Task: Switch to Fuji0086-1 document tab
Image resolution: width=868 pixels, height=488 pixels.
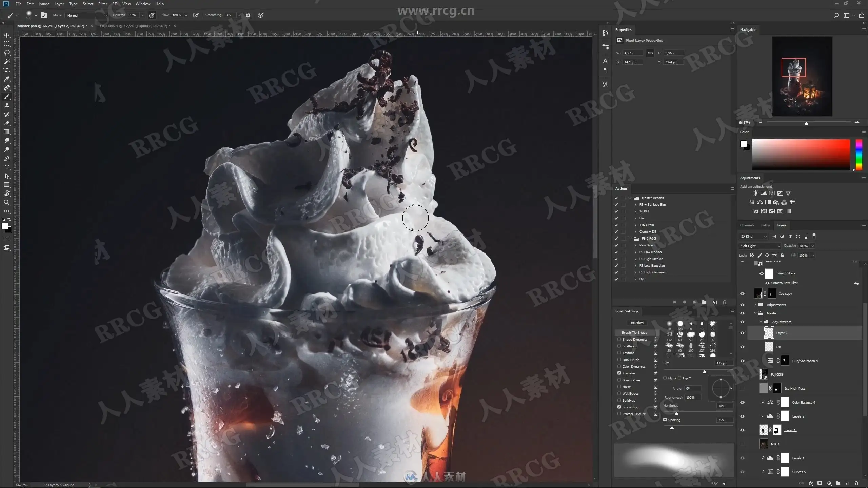Action: [x=135, y=26]
